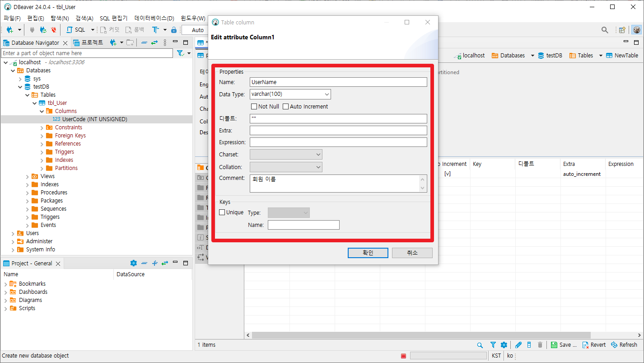Click the red Disconnect plug icon
Screen dimensions: 644x363
pos(54,30)
